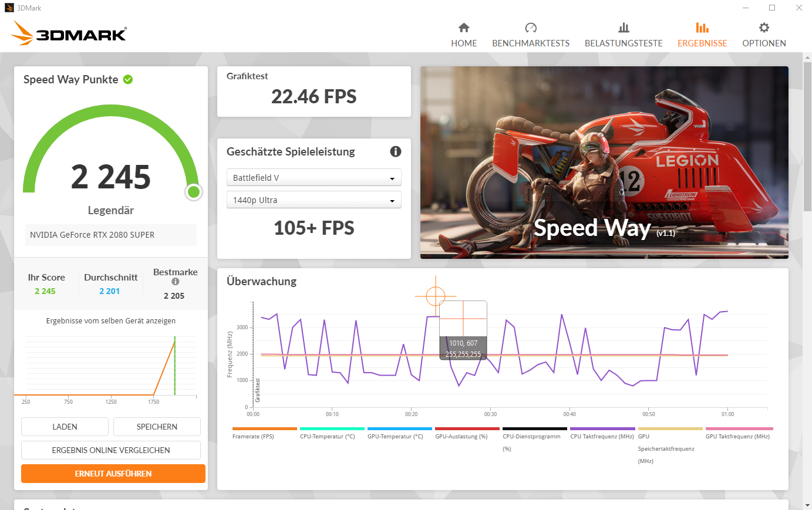This screenshot has height=510, width=812.
Task: Click the LADEN button
Action: (65, 427)
